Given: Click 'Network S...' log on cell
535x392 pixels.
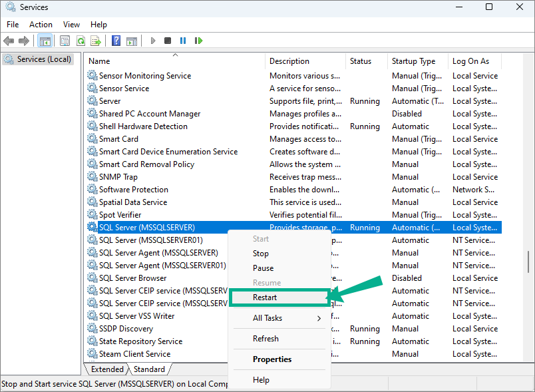Looking at the screenshot, I should 473,190.
